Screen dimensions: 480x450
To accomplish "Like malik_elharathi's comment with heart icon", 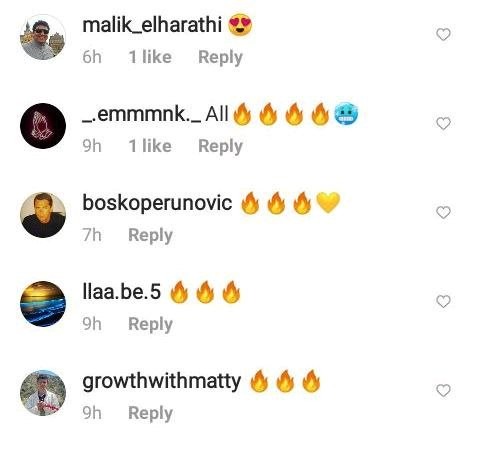I will (x=443, y=34).
